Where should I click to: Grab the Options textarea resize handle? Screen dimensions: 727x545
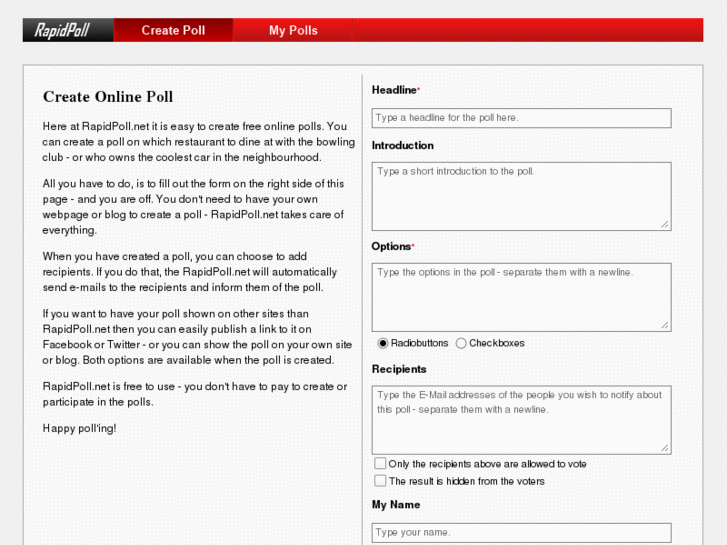coord(665,326)
